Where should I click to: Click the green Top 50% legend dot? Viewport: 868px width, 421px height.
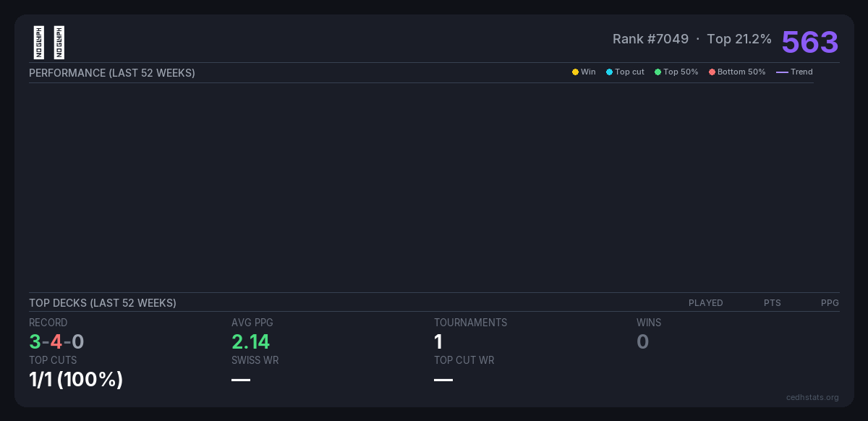point(658,72)
